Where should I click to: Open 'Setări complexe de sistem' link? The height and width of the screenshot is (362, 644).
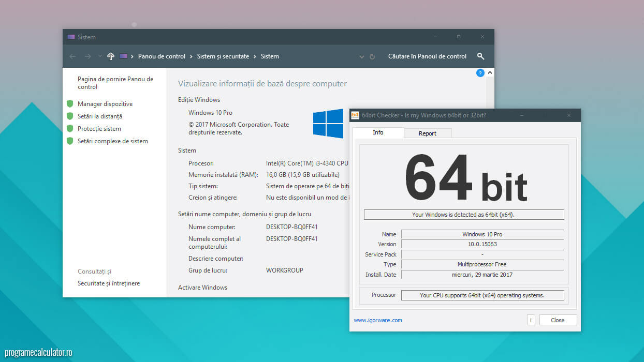tap(112, 141)
